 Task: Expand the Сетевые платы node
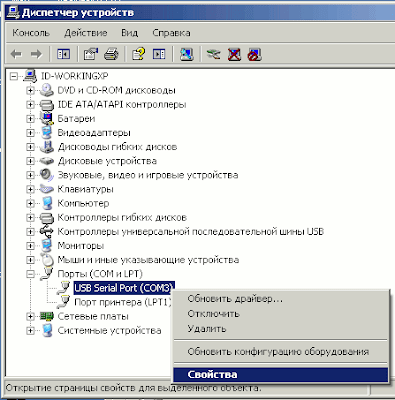coord(30,316)
